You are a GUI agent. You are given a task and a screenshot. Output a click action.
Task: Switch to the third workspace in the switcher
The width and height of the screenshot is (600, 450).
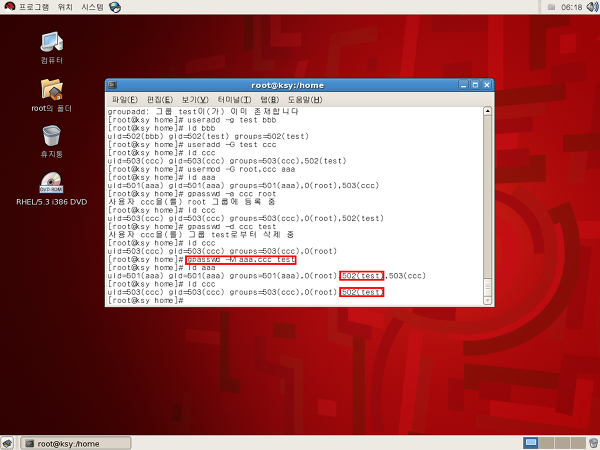[562, 443]
